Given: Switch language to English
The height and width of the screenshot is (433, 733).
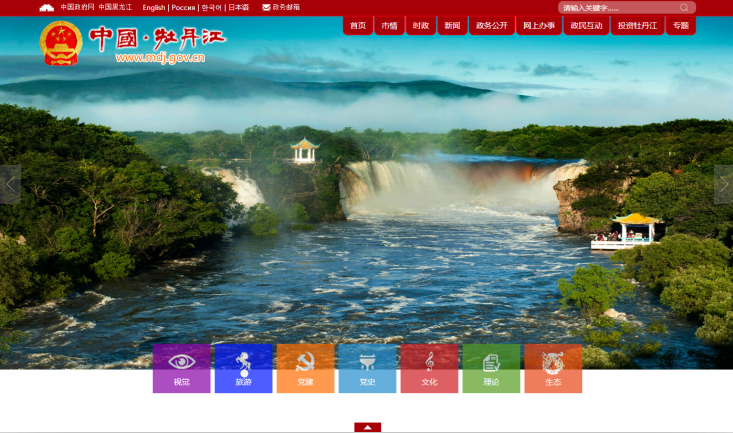Looking at the screenshot, I should (153, 7).
